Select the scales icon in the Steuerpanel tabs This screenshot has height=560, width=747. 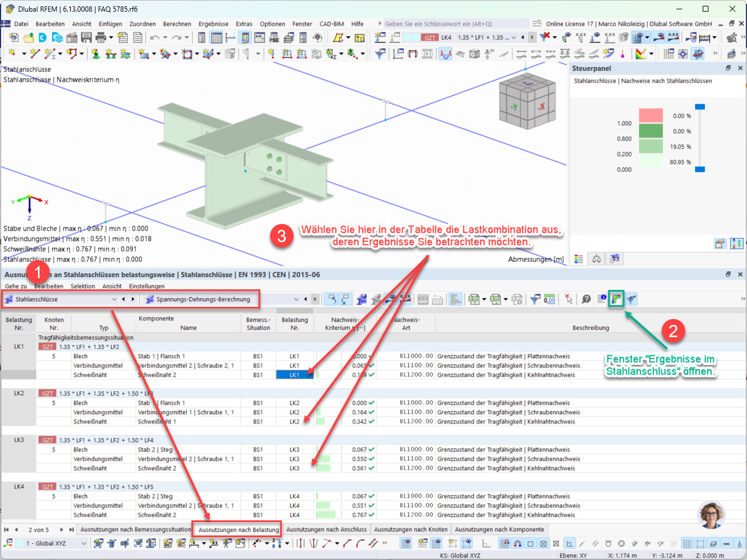pos(596,258)
